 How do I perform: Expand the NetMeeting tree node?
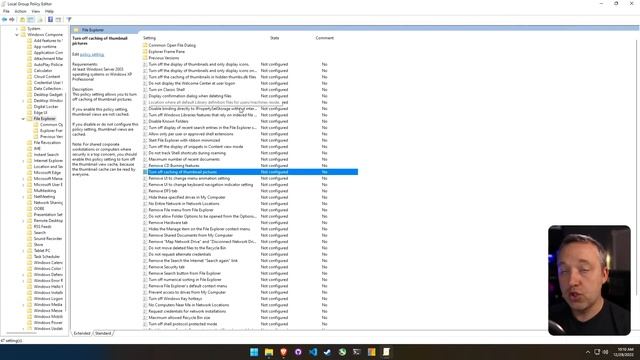pos(23,197)
